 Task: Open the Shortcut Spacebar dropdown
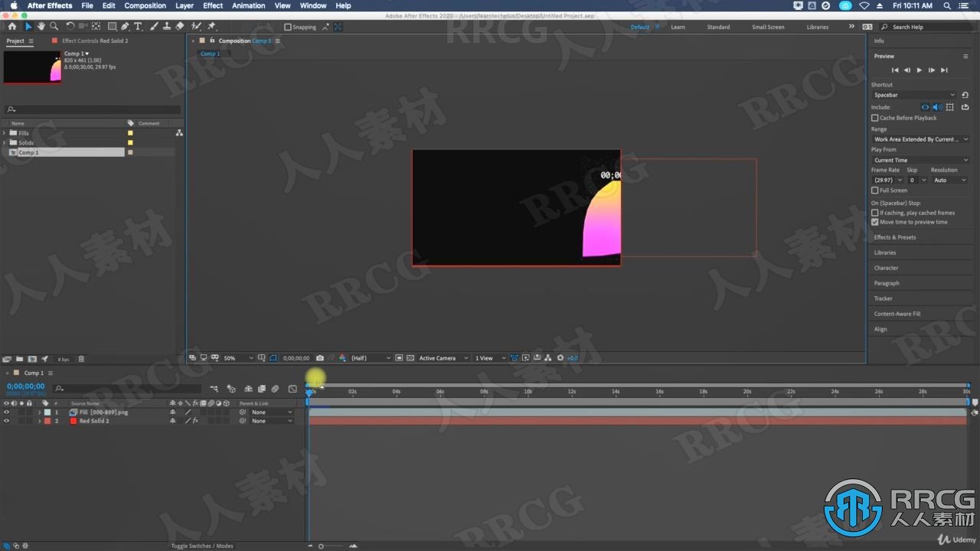tap(914, 95)
